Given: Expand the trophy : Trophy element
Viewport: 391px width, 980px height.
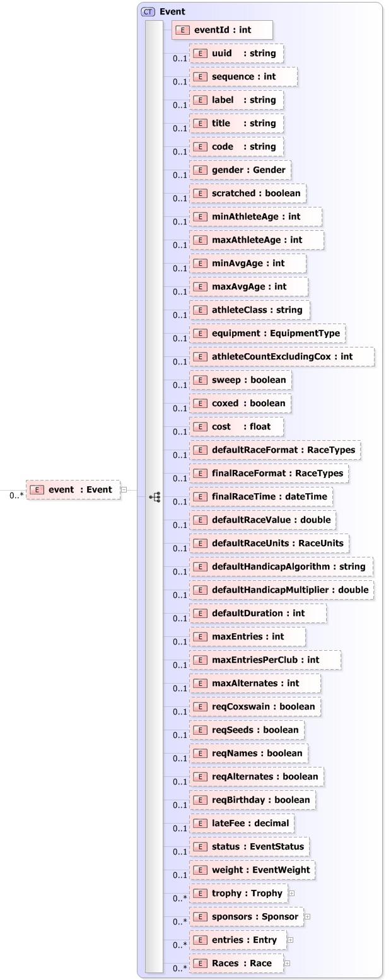Looking at the screenshot, I should tap(291, 893).
